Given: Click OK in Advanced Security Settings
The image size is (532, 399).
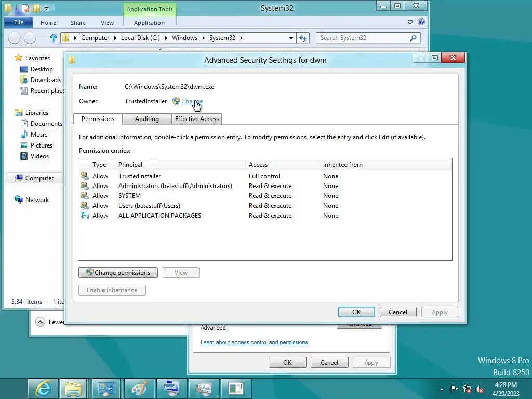Looking at the screenshot, I should tap(356, 312).
